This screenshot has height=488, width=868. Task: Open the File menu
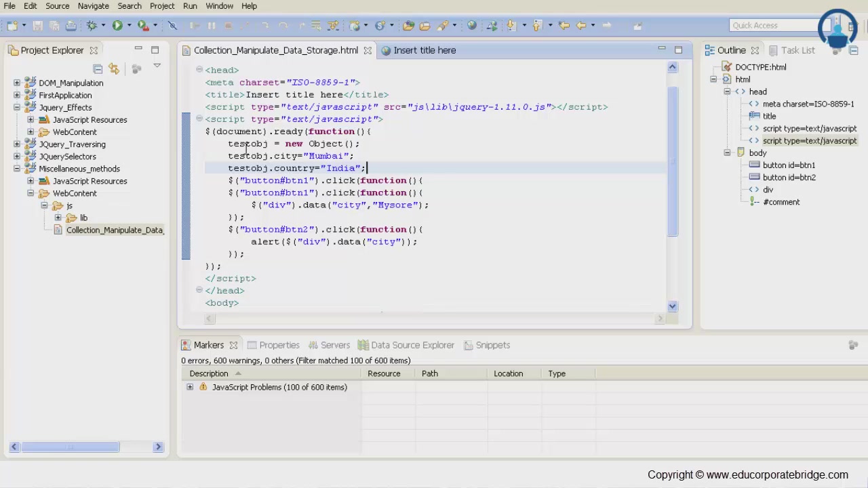[9, 6]
